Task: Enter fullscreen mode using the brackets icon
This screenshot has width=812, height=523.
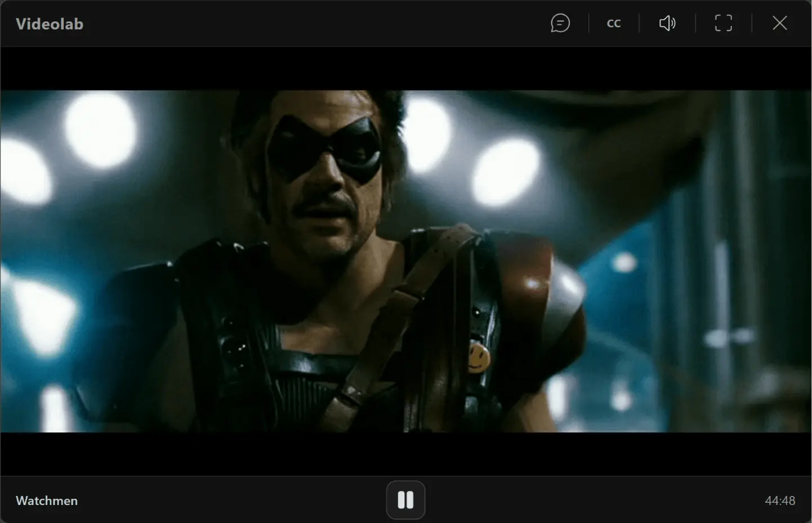Action: (x=724, y=23)
